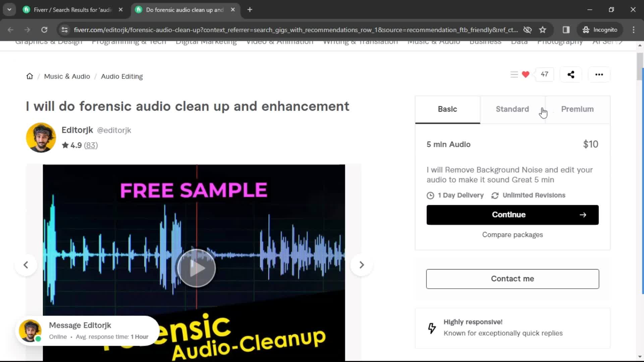Click the share icon

571,74
